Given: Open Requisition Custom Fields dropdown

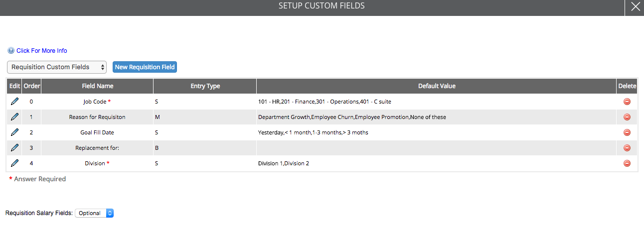Looking at the screenshot, I should pos(57,67).
